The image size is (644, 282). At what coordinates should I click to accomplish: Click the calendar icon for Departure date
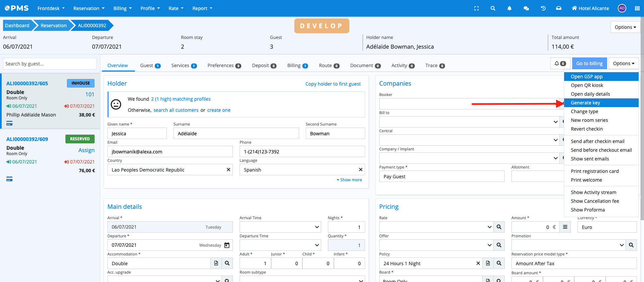227,245
